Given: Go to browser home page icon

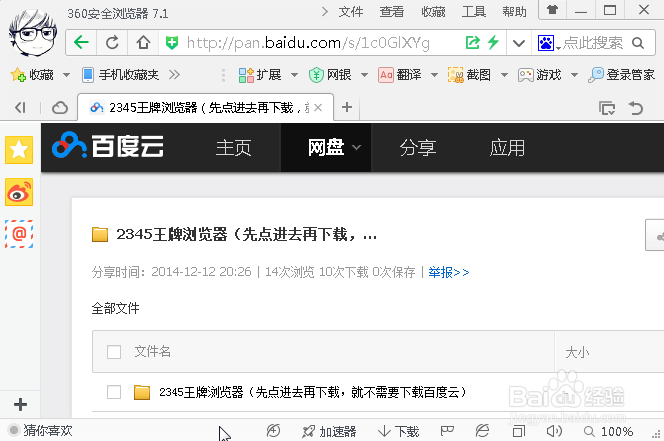Looking at the screenshot, I should pos(143,42).
